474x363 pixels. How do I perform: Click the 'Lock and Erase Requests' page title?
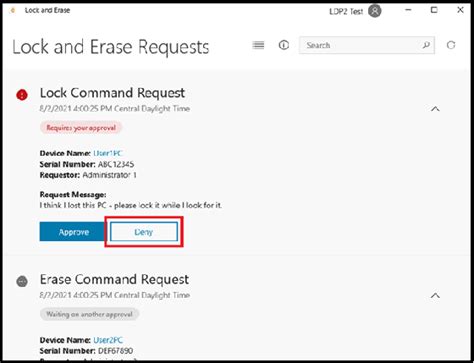pyautogui.click(x=111, y=47)
